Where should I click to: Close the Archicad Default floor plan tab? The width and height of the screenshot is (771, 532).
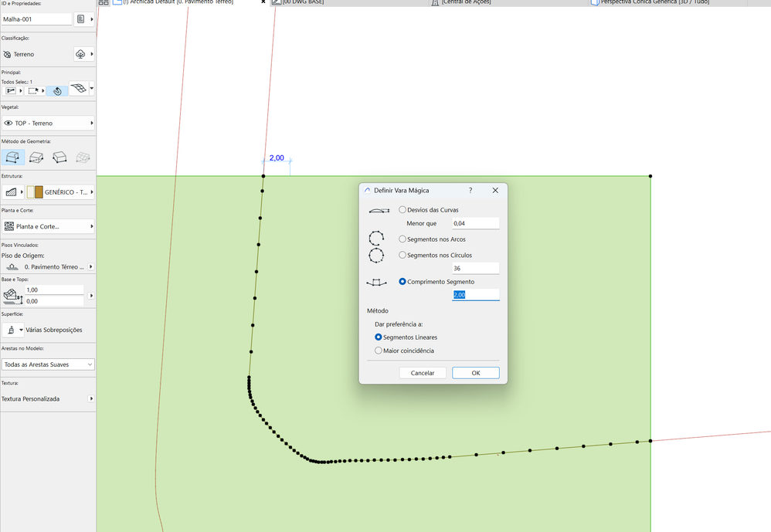pyautogui.click(x=263, y=2)
